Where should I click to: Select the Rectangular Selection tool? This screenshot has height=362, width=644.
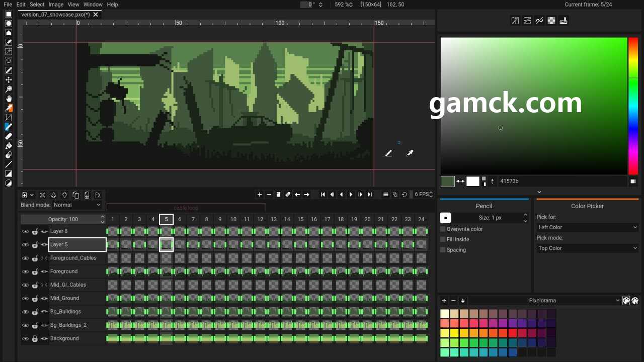pos(9,14)
